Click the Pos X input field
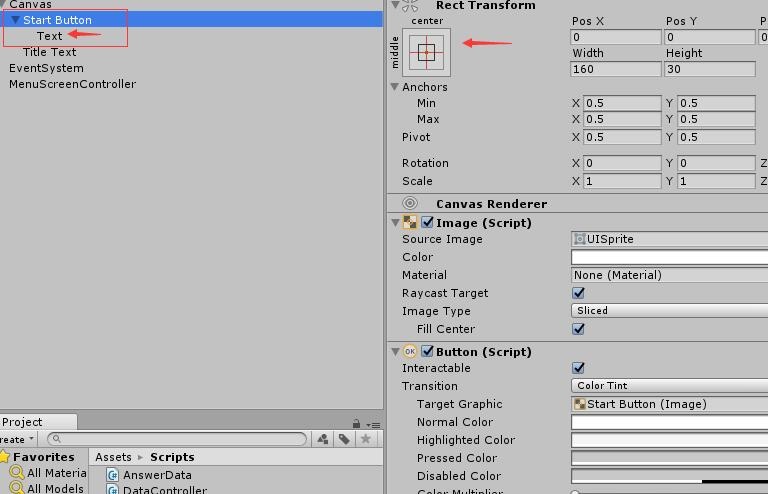The image size is (768, 494). [616, 37]
